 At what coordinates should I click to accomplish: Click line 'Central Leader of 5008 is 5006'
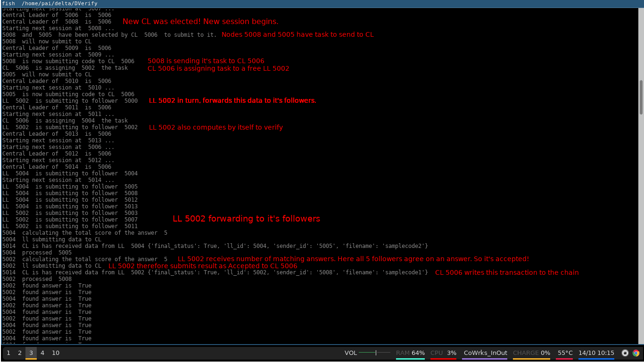57,22
